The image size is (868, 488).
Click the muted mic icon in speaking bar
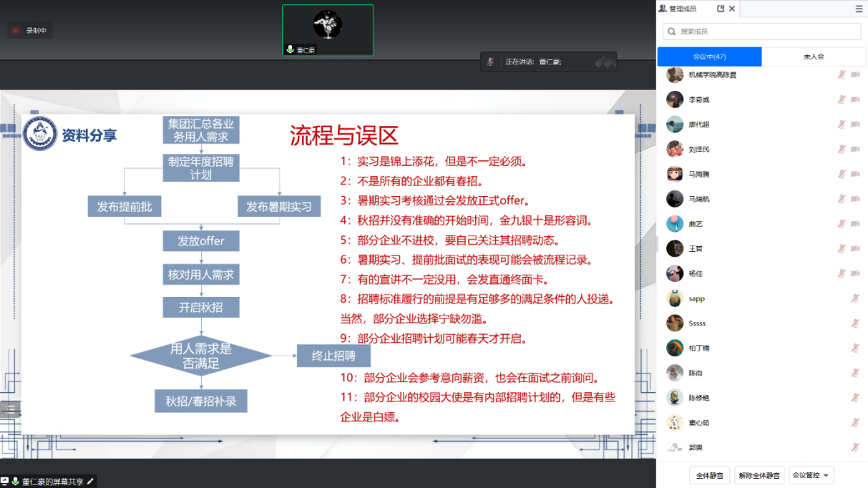coord(490,62)
